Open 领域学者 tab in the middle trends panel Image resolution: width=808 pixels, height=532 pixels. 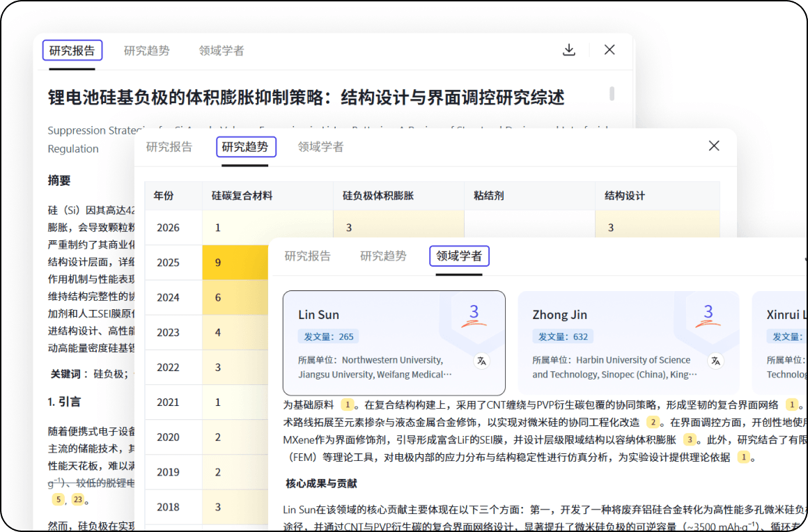[x=320, y=147]
